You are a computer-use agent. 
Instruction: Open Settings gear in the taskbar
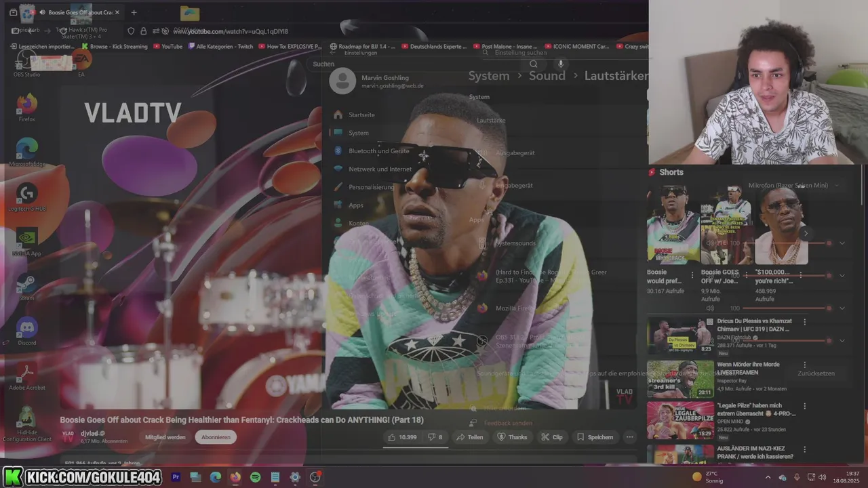pos(295,477)
